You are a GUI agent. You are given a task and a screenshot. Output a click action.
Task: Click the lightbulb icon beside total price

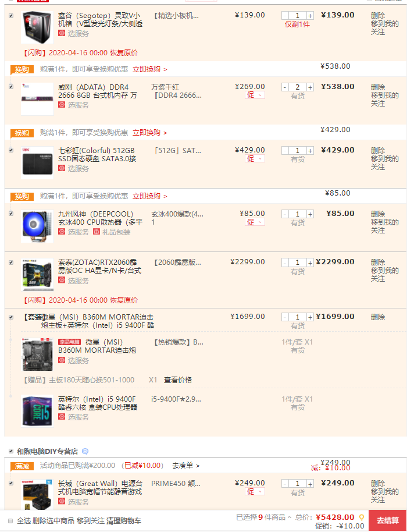(362, 517)
